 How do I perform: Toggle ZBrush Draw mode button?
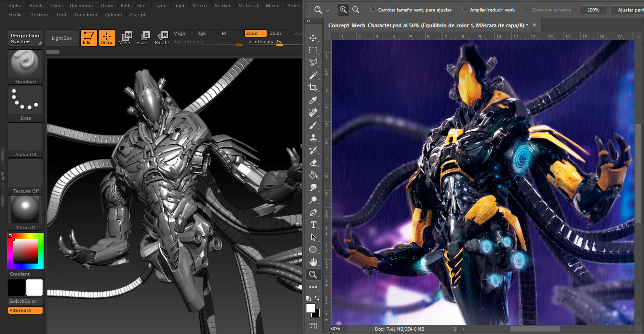(x=107, y=38)
